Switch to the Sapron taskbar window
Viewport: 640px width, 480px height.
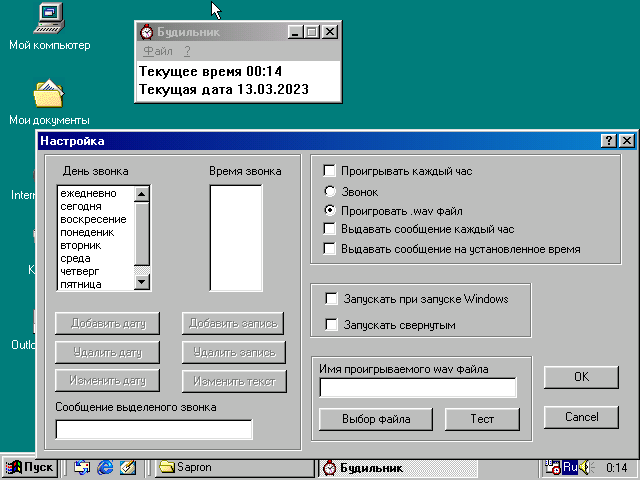pos(236,467)
